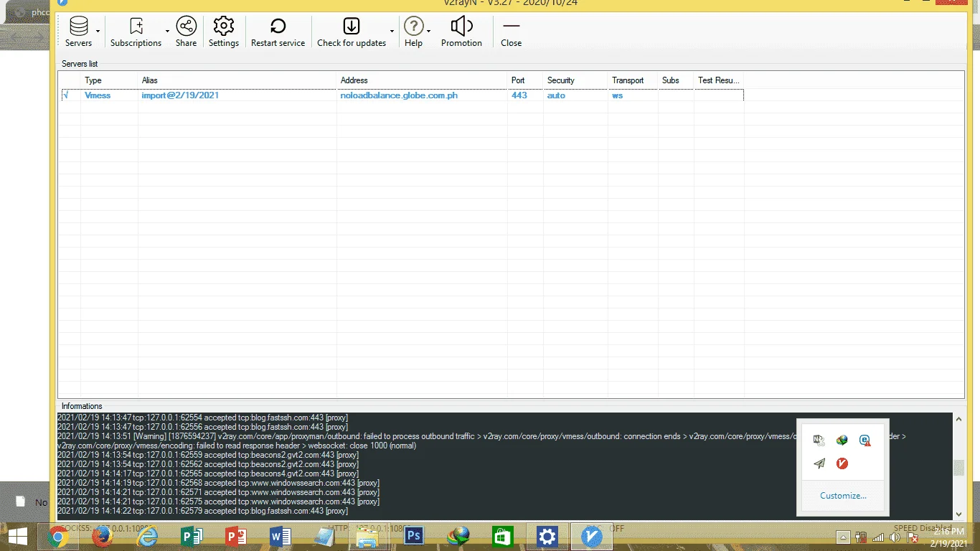Click log line with port 62554

[202, 418]
